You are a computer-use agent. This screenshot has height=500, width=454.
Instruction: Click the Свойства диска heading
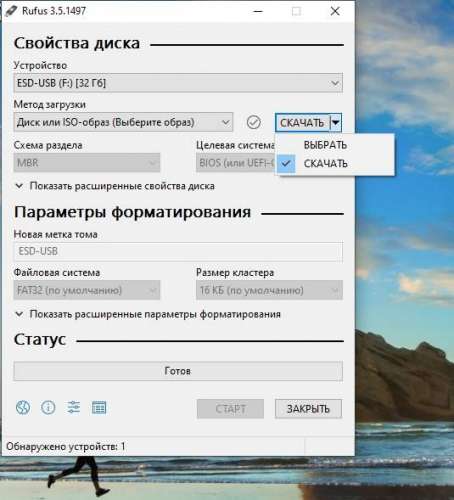click(77, 43)
